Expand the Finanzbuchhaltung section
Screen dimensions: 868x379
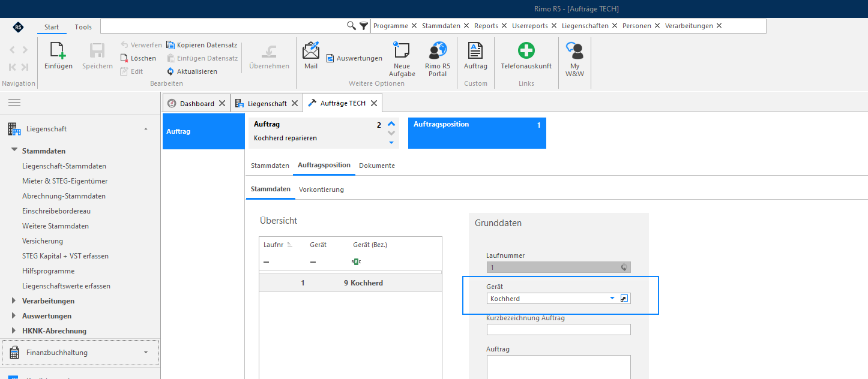pos(146,353)
